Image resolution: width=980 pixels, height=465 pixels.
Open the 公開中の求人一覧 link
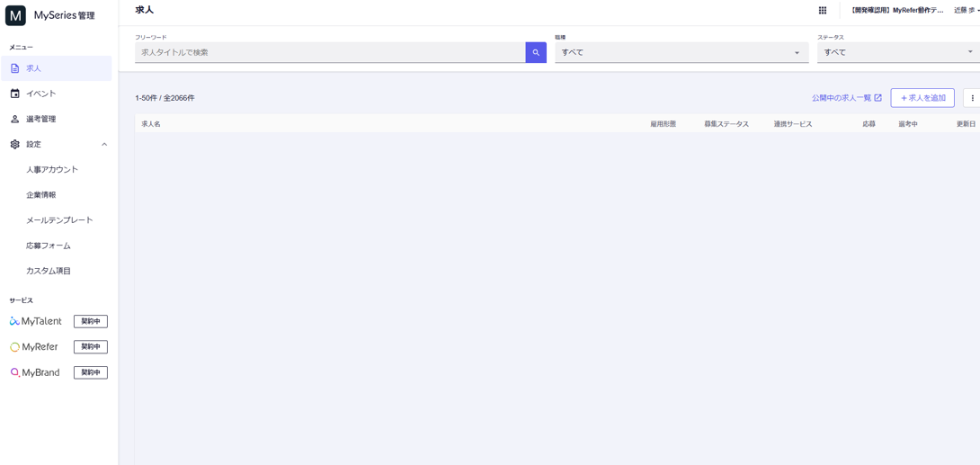click(x=846, y=98)
